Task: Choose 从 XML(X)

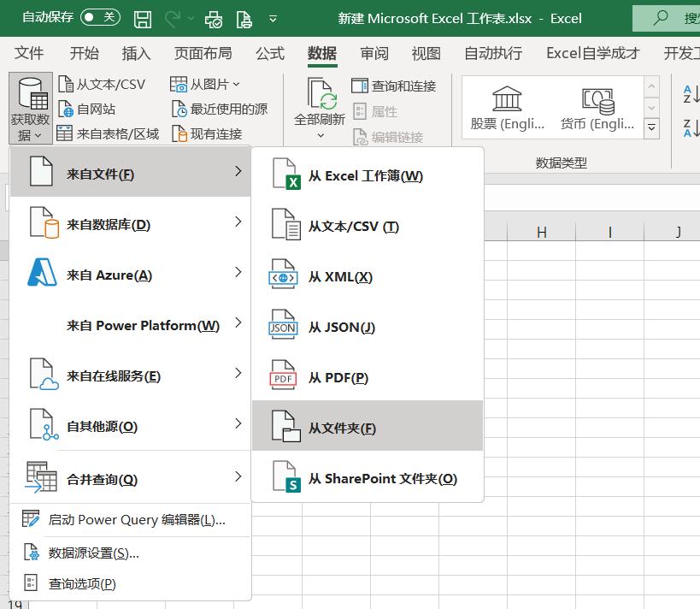Action: 368,276
